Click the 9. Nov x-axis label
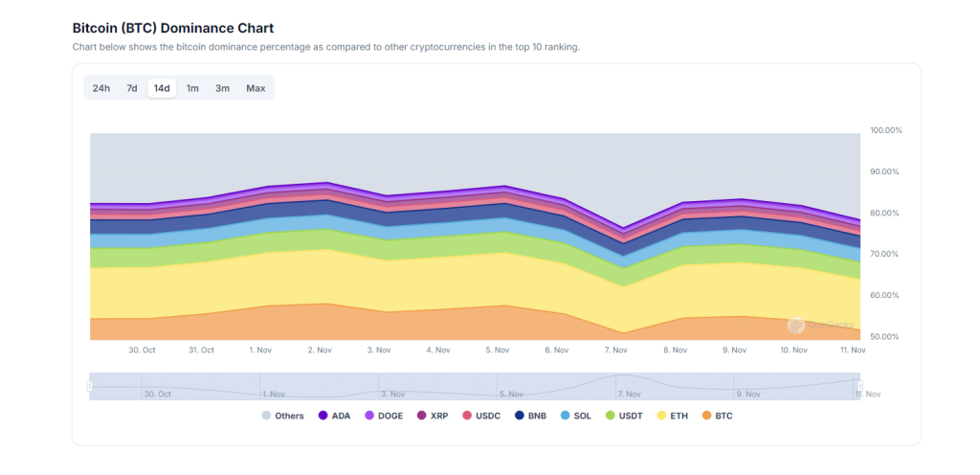The width and height of the screenshot is (980, 475). tap(734, 350)
